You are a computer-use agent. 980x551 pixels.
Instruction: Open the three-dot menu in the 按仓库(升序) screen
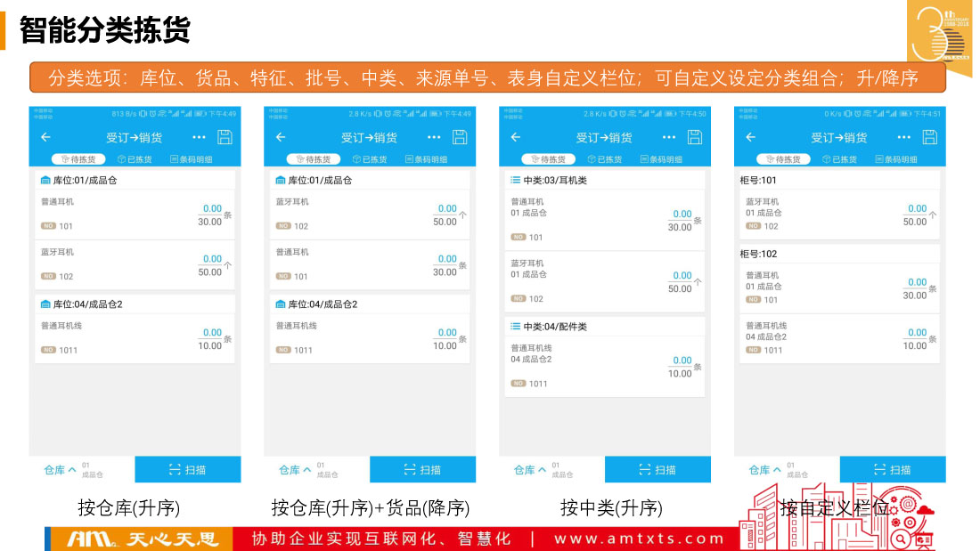[x=199, y=137]
